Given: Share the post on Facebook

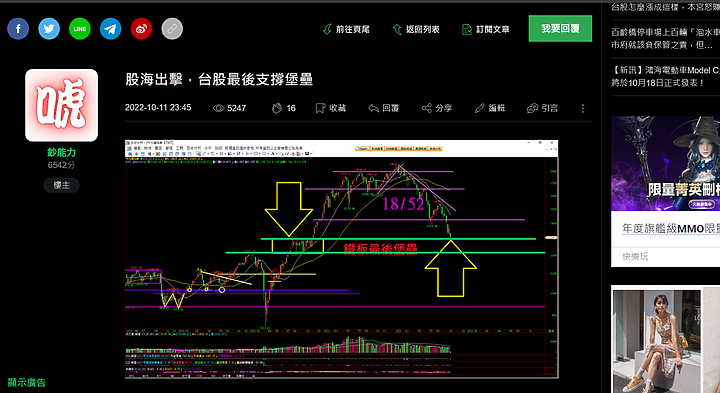Looking at the screenshot, I should [18, 29].
